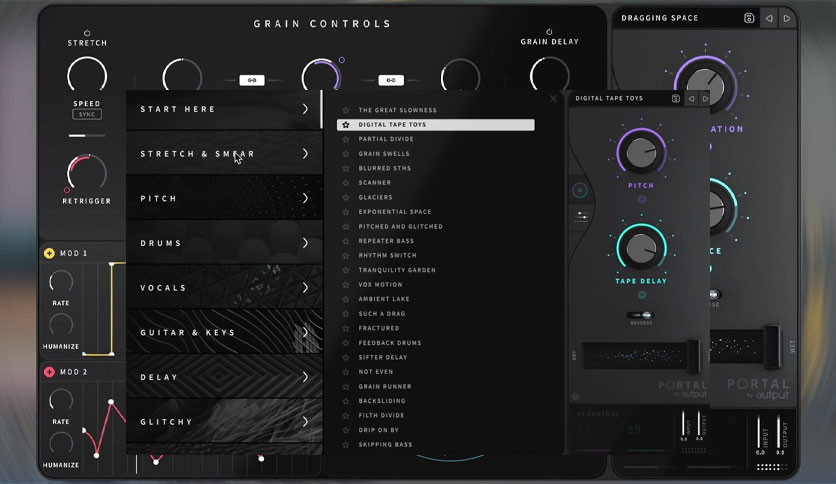Click the save preset icon beside Dragging Space
Screen dimensions: 836x484
[748, 17]
